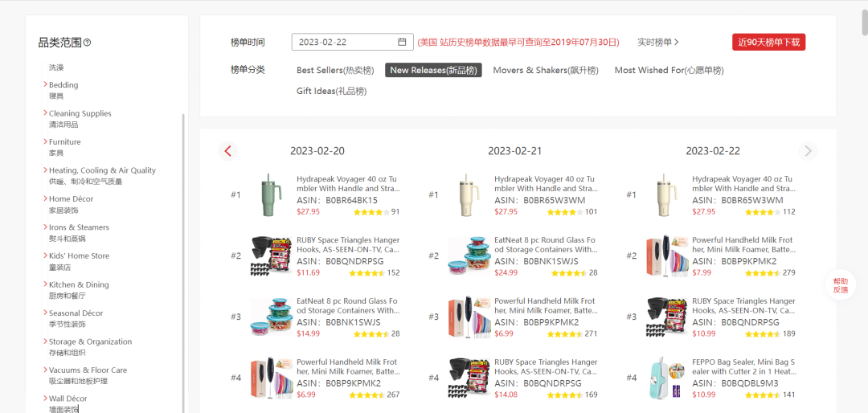Image resolution: width=868 pixels, height=413 pixels.
Task: Expand the Kitchen & Dining category
Action: point(45,284)
